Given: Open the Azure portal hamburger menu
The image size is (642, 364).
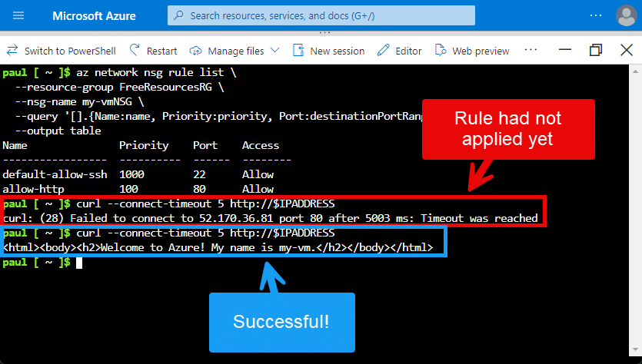Looking at the screenshot, I should click(18, 15).
